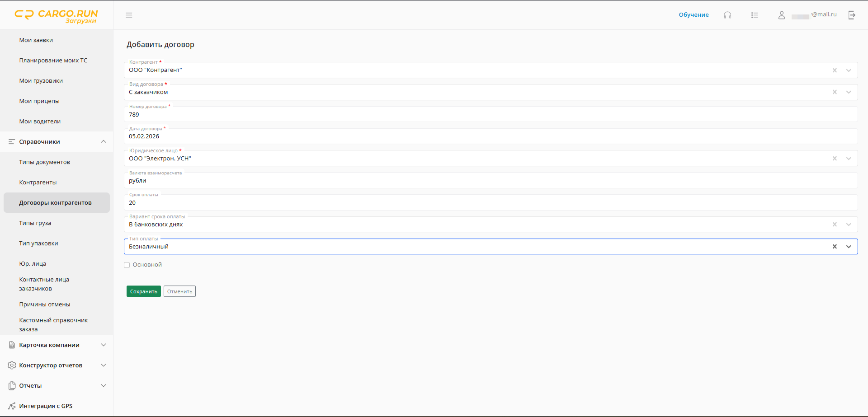Open the user profile icon
The image size is (868, 417).
click(782, 15)
